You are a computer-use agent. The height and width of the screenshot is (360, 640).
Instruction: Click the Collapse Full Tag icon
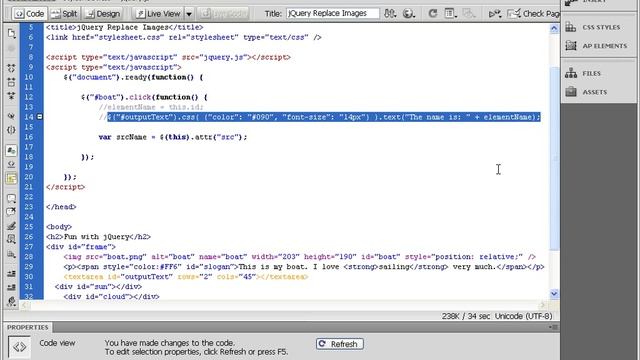11,69
